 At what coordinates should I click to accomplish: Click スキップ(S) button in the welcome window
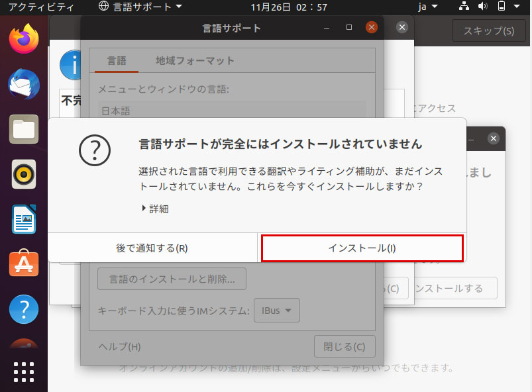click(x=488, y=31)
